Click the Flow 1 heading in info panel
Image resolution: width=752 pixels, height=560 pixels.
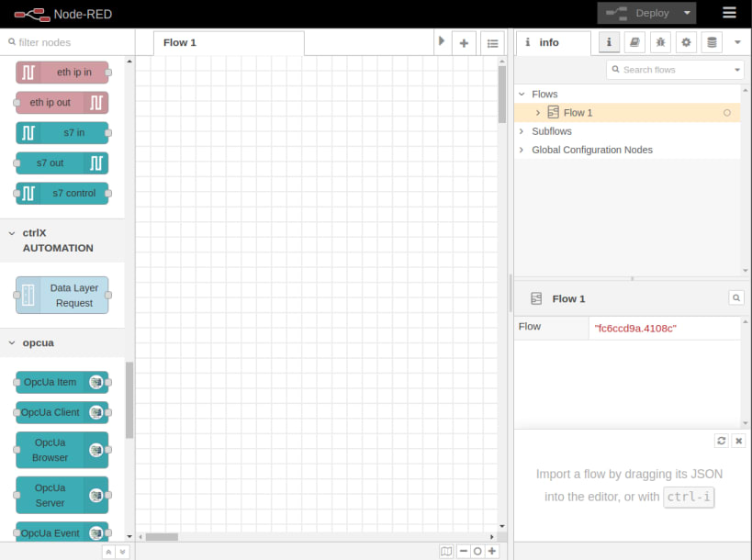click(568, 299)
